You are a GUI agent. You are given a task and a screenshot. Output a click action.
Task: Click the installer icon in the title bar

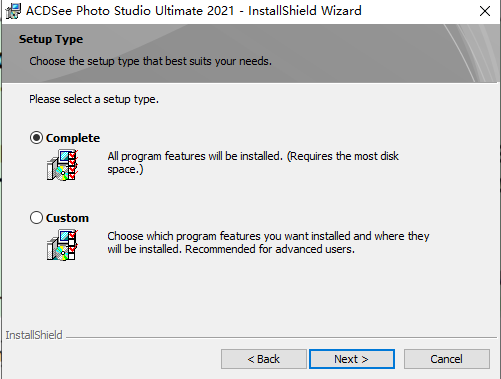click(14, 11)
